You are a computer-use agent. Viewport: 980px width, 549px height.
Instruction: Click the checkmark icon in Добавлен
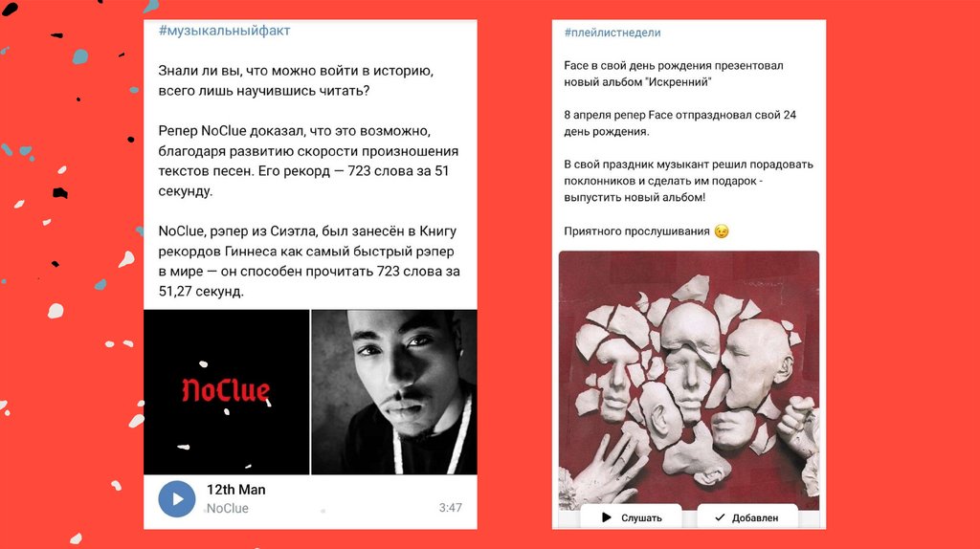coord(720,517)
